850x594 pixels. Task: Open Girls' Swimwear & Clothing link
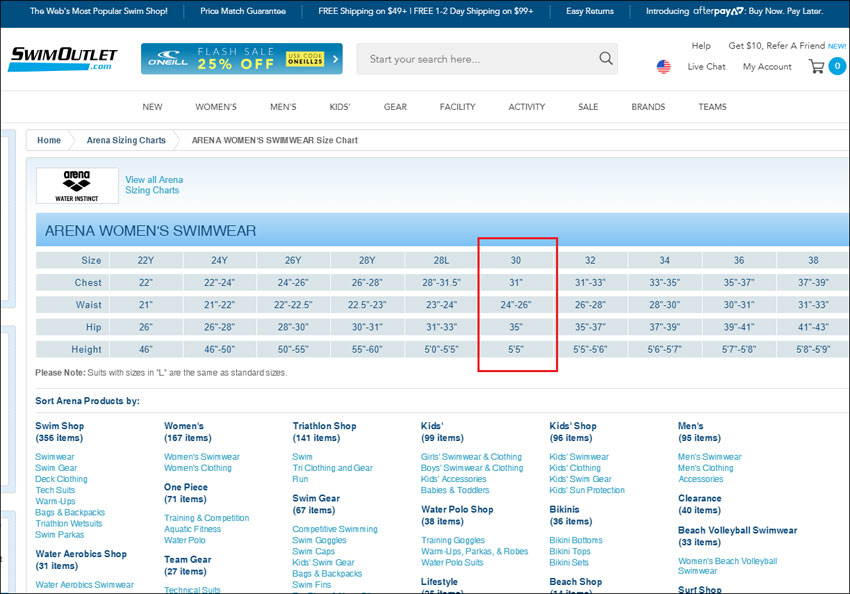point(472,457)
